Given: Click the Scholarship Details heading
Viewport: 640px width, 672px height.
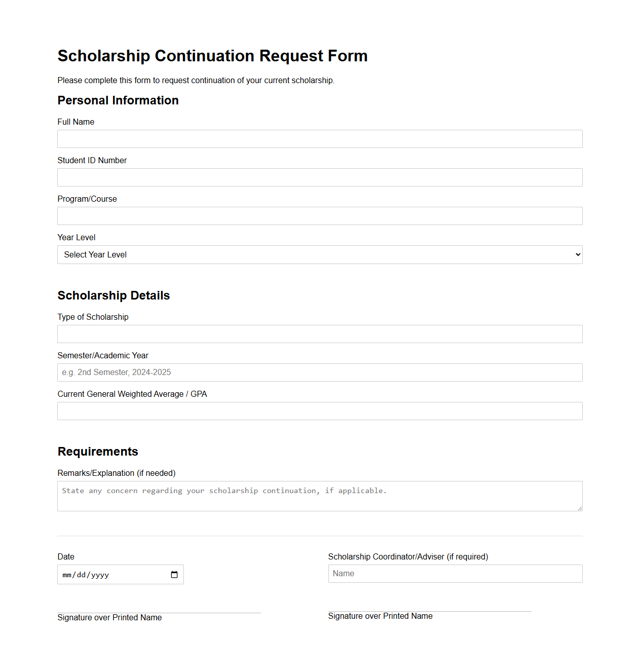Looking at the screenshot, I should (x=114, y=295).
